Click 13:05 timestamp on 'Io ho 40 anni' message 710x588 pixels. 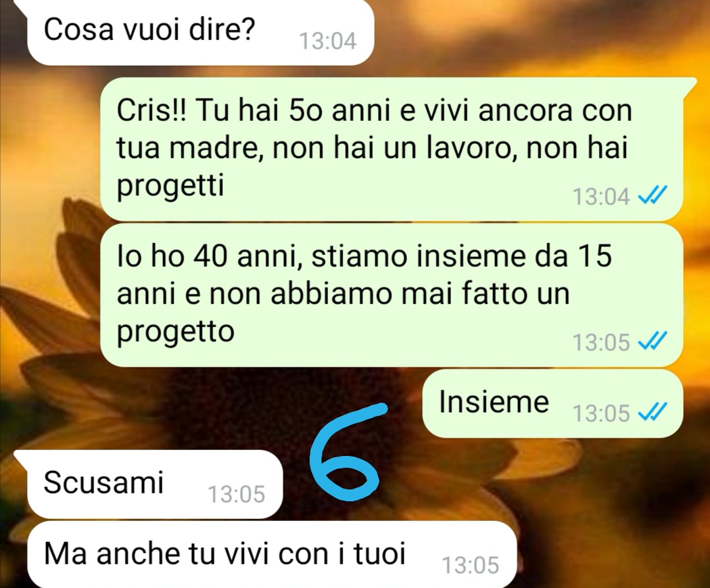point(601,342)
